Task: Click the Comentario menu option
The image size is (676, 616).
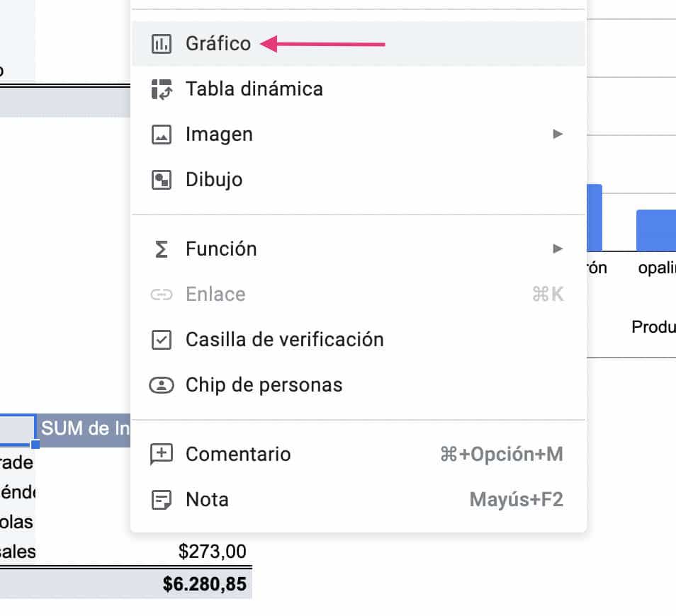Action: tap(237, 455)
